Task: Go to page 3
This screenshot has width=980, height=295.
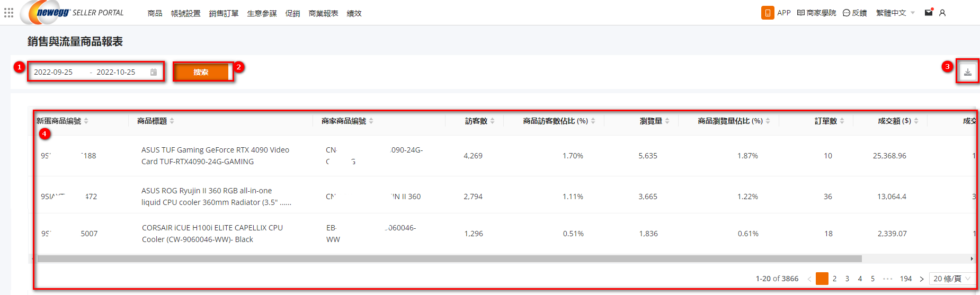Action: (848, 279)
